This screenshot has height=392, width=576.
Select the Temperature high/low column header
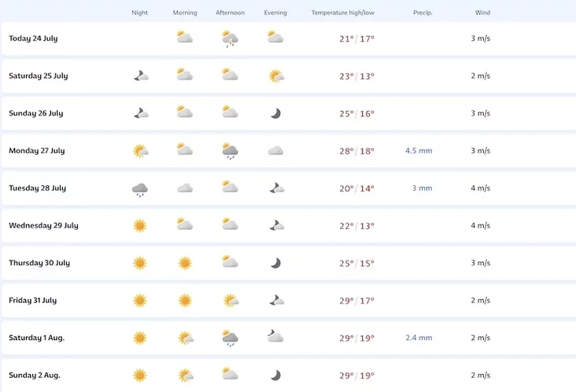(343, 13)
